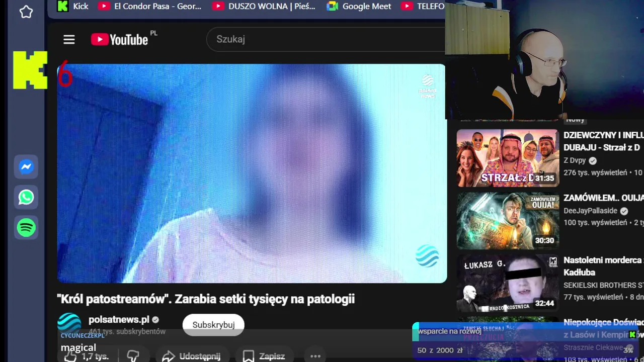
Task: Click the 100 tys. wyświetleń text
Action: pos(595,223)
